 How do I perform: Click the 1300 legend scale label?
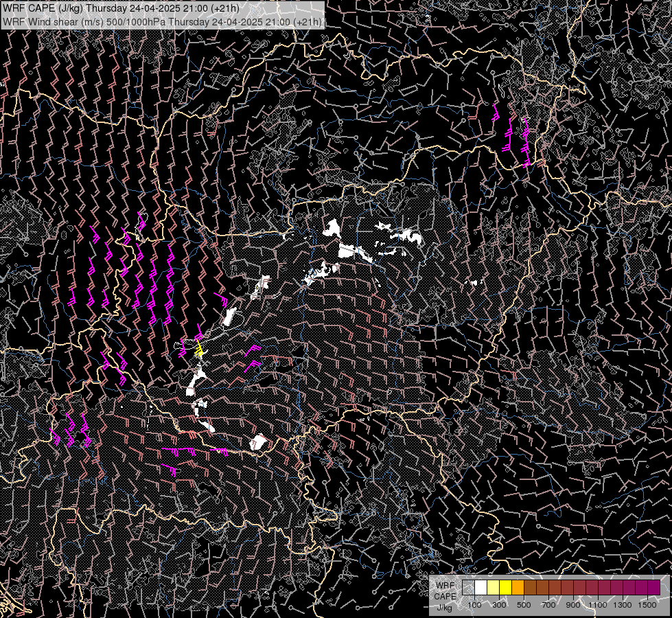(x=623, y=605)
